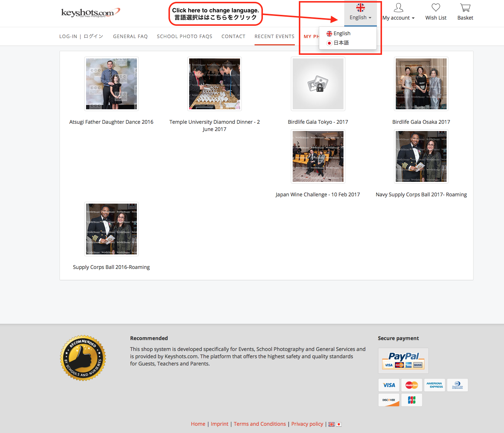Go to General FAQ page
The height and width of the screenshot is (433, 504).
[x=130, y=36]
